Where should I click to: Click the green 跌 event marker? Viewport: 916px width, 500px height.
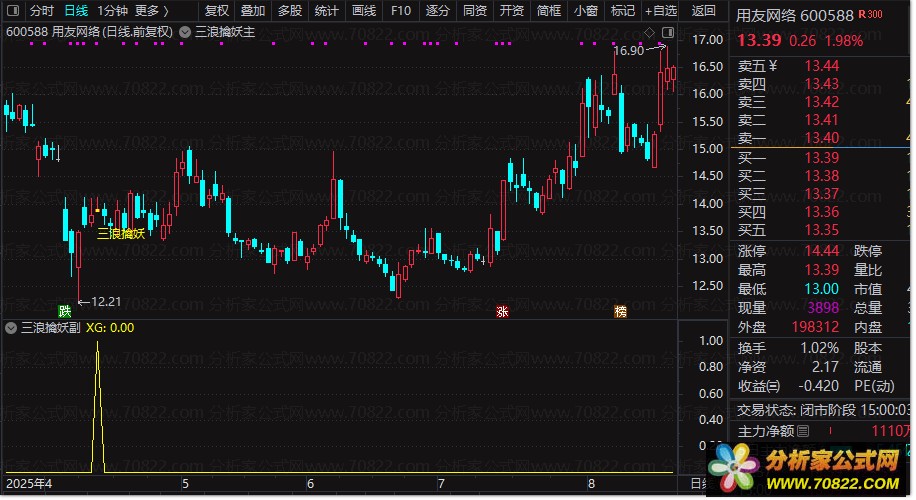[x=65, y=311]
